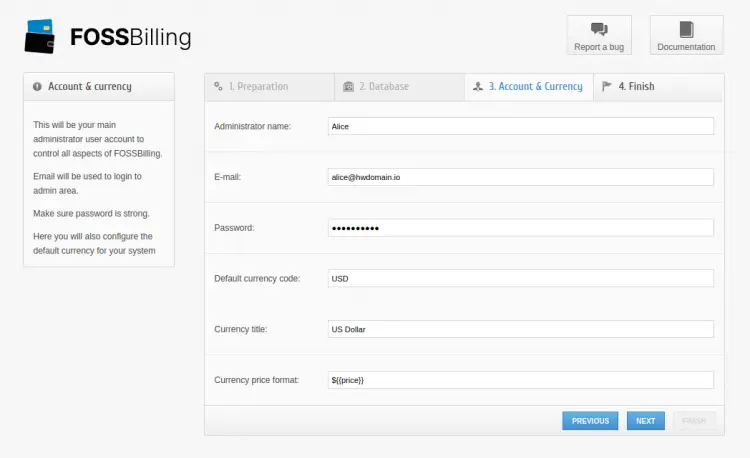Click the Default currency code field
Viewport: 750px width, 458px height.
pyautogui.click(x=521, y=278)
